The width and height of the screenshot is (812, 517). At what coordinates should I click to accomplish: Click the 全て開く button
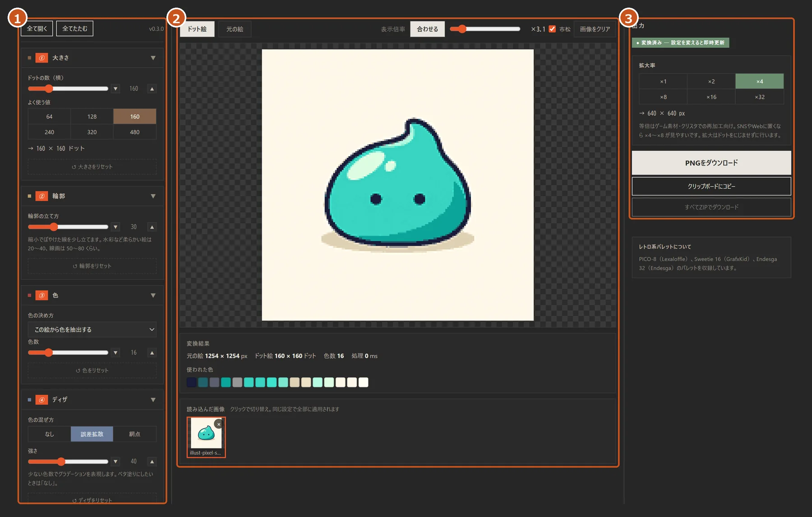[x=37, y=28]
